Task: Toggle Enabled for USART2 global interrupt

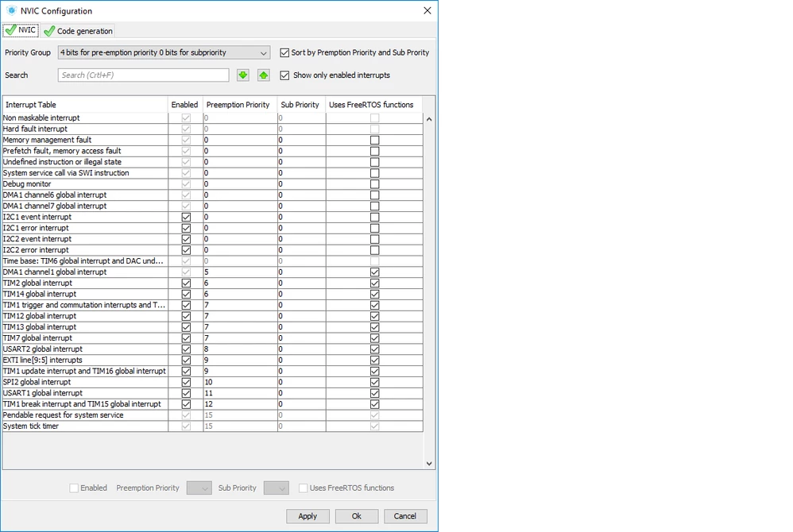Action: click(186, 349)
